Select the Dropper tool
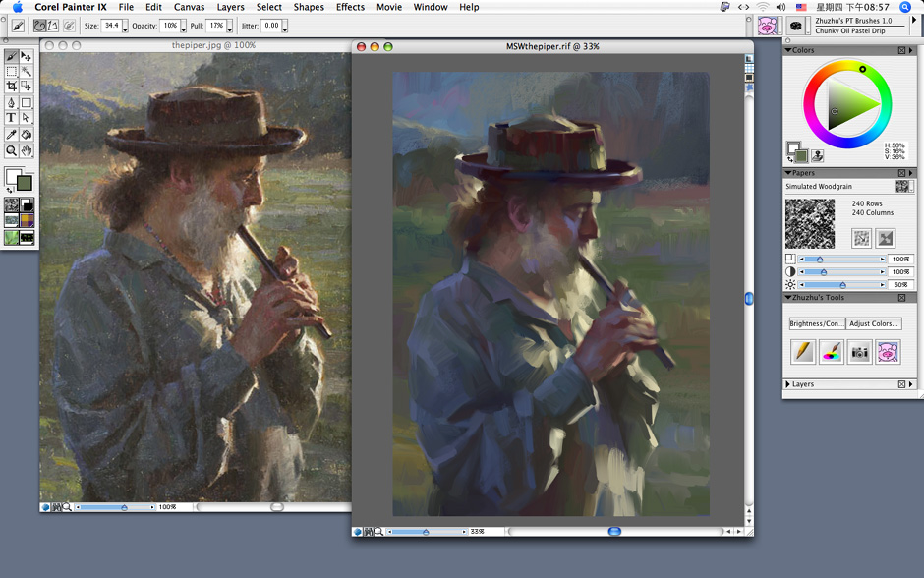This screenshot has height=578, width=924. pos(11,135)
